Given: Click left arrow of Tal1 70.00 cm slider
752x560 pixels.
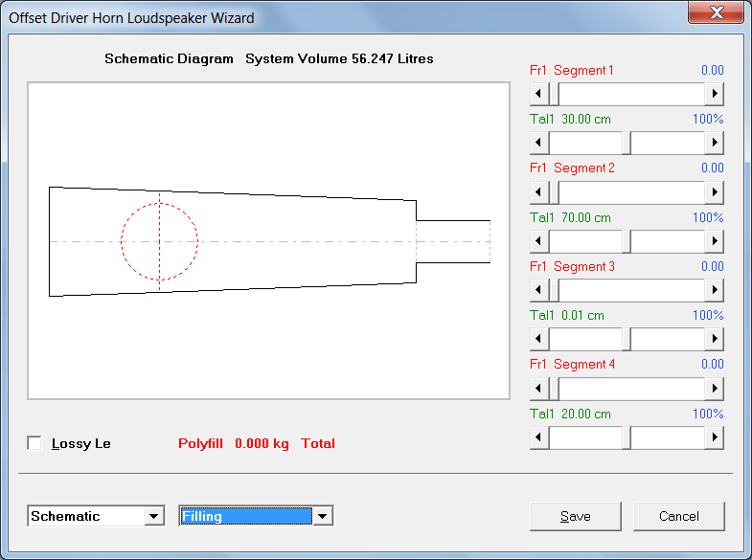Looking at the screenshot, I should point(539,240).
